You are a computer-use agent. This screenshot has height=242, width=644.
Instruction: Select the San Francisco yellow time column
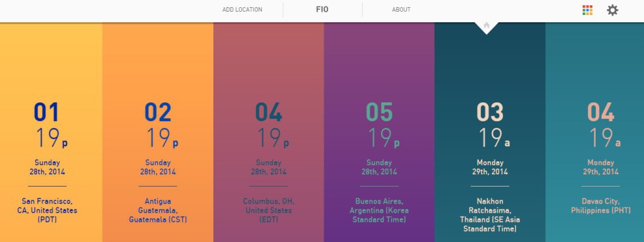tap(51, 132)
